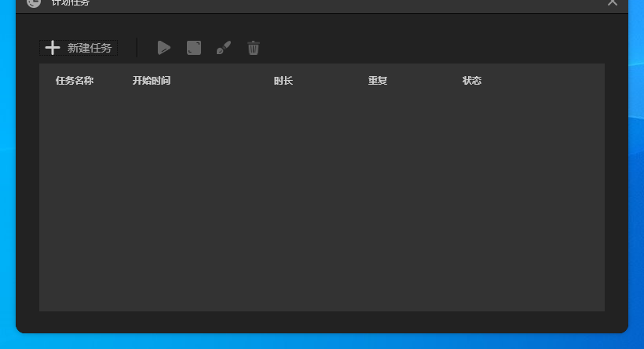The image size is (644, 349).
Task: Click the 状态 column header
Action: [472, 81]
